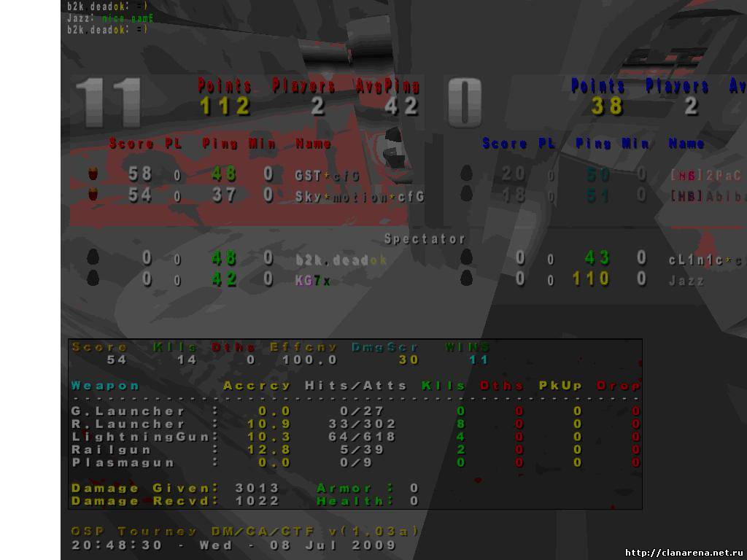747x560 pixels.
Task: Click the Damage Given value 3013
Action: (x=257, y=488)
